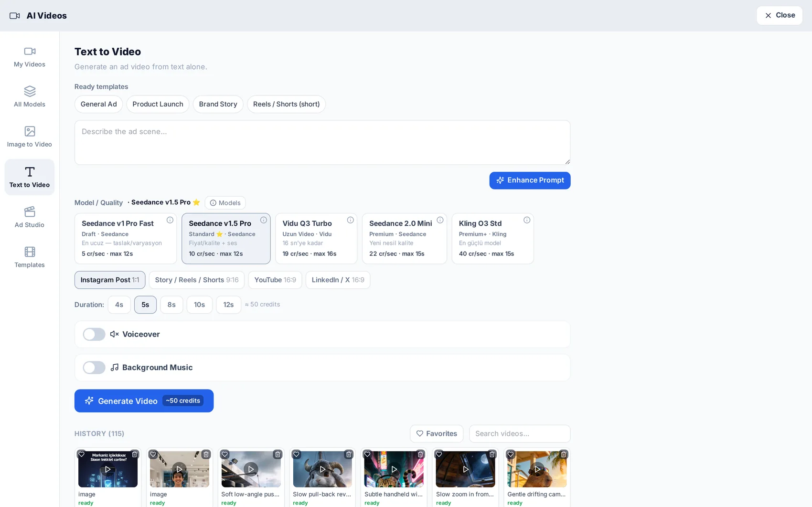Apply the Brand Story template

click(218, 104)
